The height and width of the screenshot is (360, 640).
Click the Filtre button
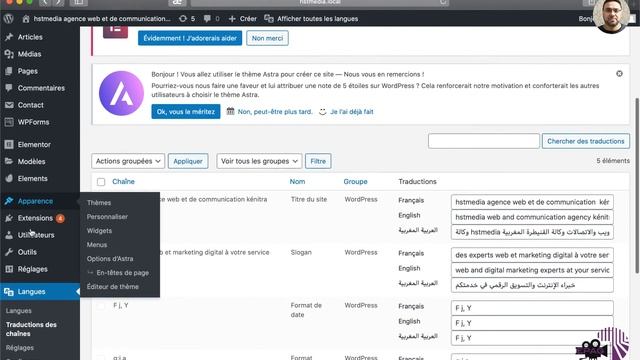pos(318,161)
